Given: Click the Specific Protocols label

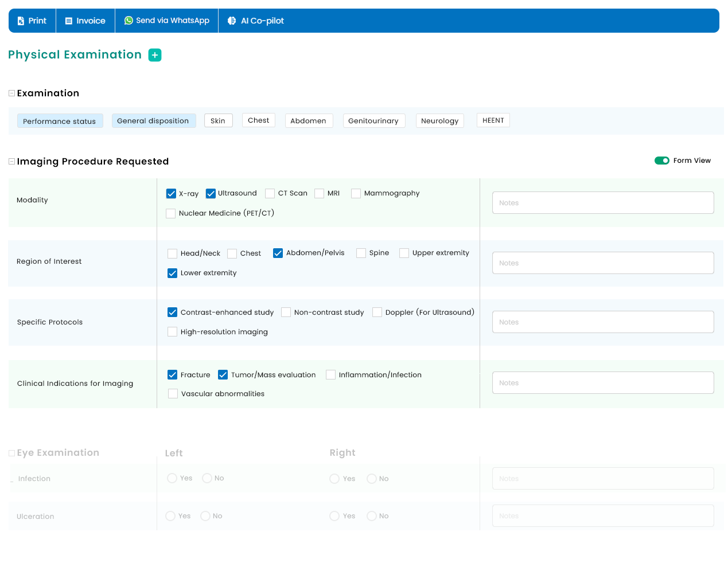Looking at the screenshot, I should (50, 322).
